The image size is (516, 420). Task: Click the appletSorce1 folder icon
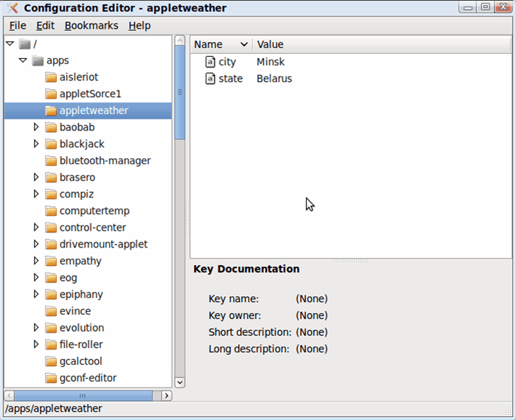(51, 94)
